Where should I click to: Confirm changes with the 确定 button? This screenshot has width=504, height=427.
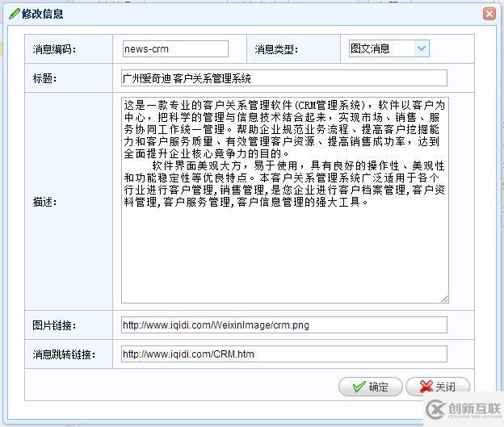click(371, 387)
